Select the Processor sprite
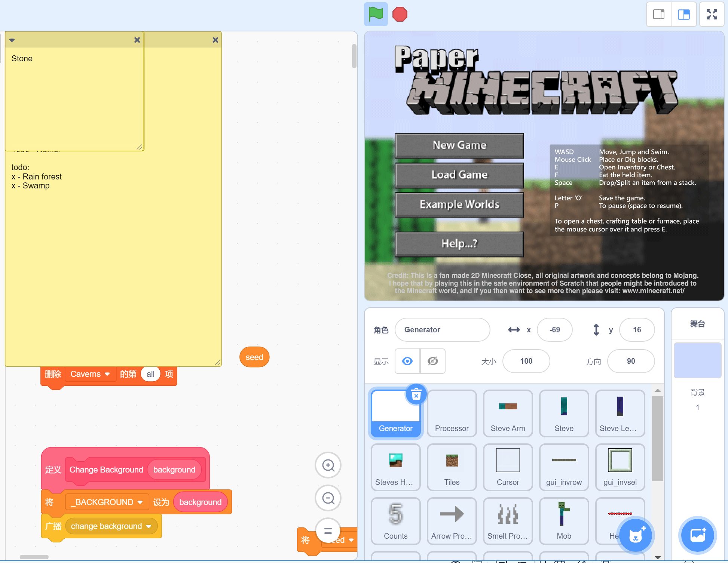This screenshot has height=563, width=728. click(452, 413)
